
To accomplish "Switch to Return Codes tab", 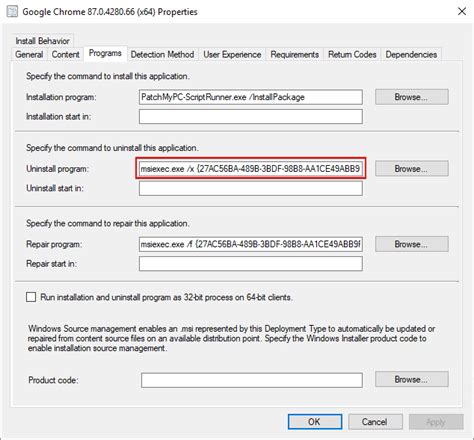I will click(352, 55).
